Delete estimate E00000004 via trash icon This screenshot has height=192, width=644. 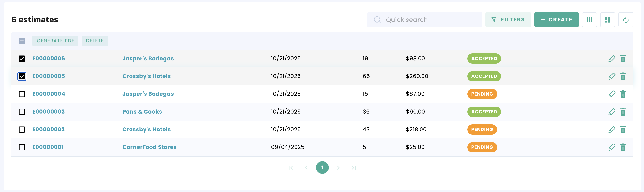[623, 94]
